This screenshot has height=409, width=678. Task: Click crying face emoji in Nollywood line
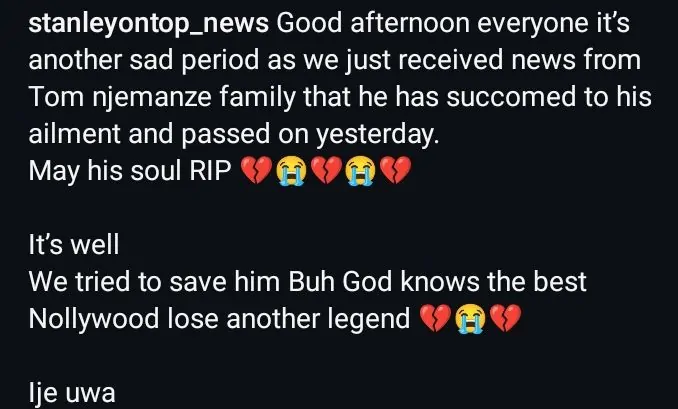pos(470,318)
